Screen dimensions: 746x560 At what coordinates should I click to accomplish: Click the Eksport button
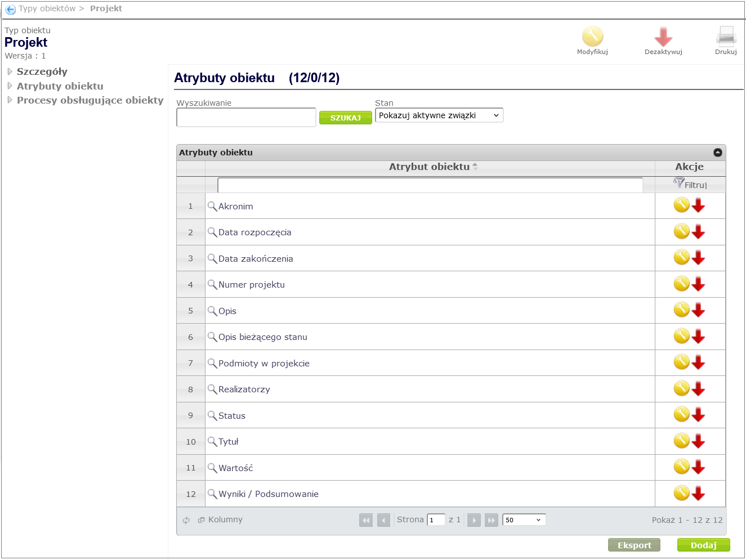click(634, 545)
